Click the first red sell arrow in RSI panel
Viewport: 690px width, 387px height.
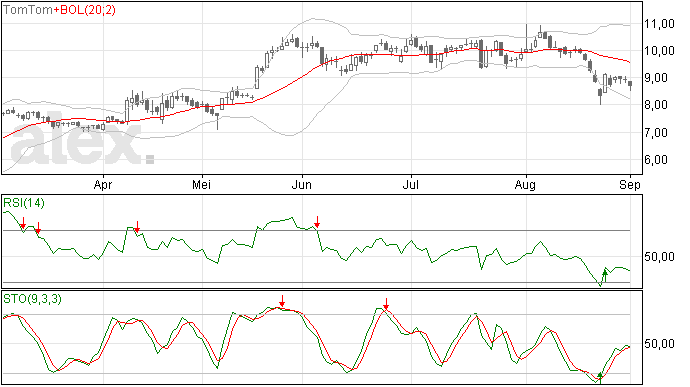click(23, 223)
